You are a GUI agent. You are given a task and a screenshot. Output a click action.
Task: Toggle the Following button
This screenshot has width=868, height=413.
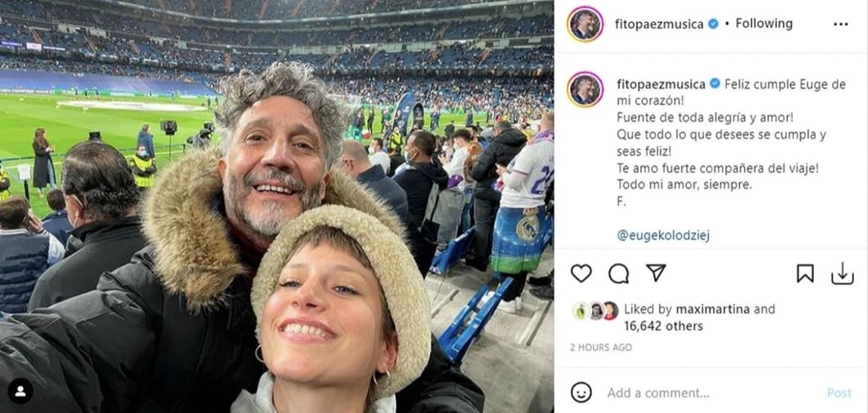[x=764, y=24]
